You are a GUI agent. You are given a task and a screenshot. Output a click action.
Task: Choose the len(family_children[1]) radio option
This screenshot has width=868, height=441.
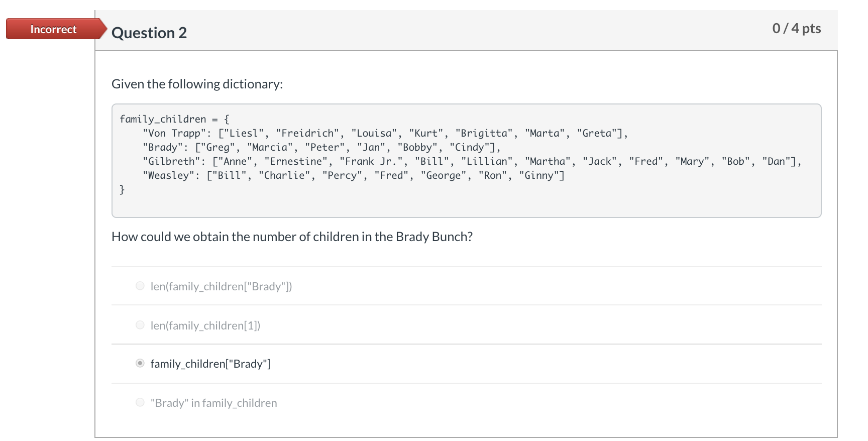pyautogui.click(x=140, y=325)
